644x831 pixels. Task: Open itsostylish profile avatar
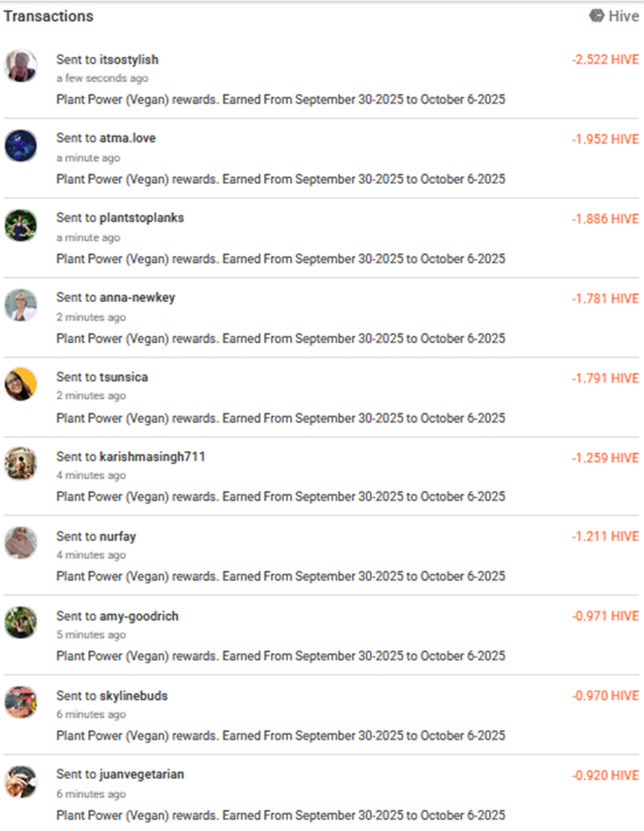point(20,66)
